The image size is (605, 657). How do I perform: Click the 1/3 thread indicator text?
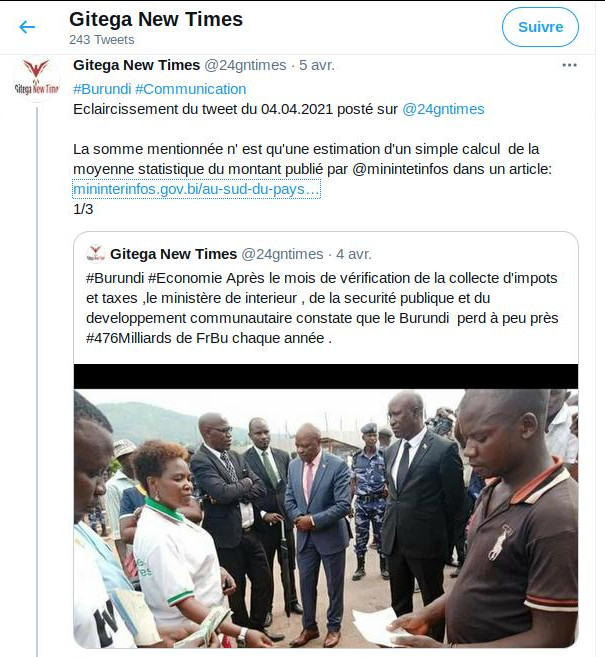83,209
